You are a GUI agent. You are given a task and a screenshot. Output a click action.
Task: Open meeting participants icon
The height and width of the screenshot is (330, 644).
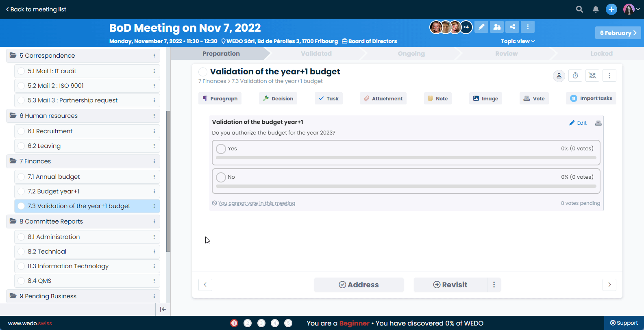[x=497, y=27]
